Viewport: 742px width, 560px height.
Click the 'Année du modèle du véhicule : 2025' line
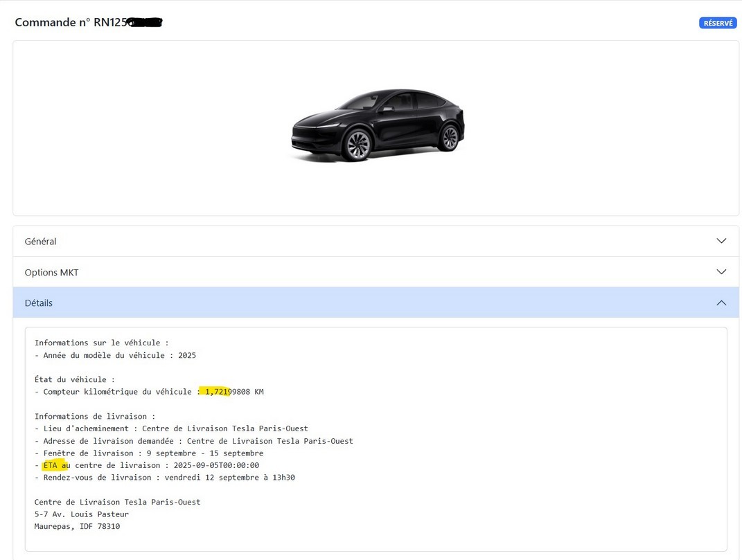tap(115, 355)
